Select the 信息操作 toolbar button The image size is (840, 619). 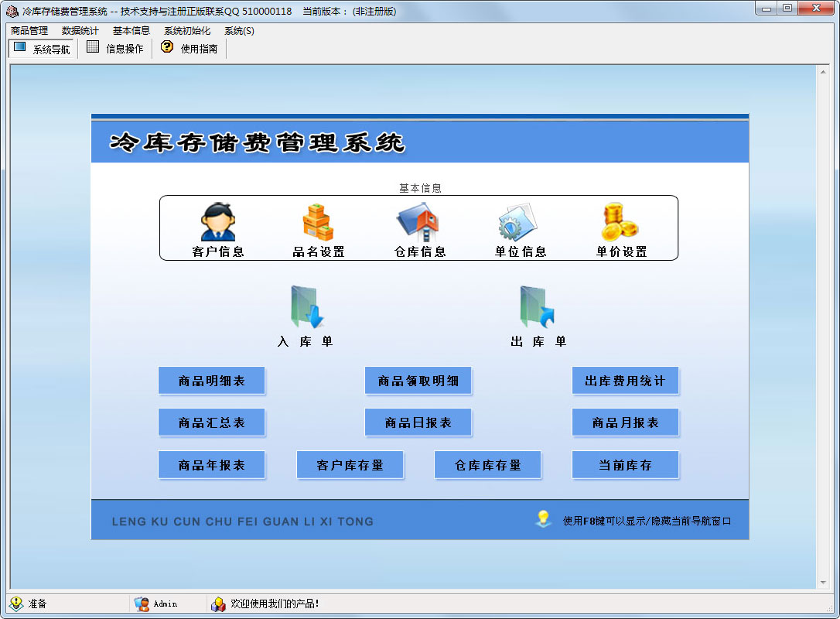pos(115,48)
